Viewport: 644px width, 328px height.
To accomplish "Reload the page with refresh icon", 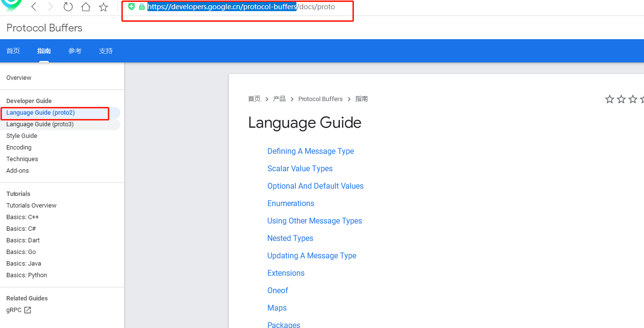I will [x=68, y=7].
